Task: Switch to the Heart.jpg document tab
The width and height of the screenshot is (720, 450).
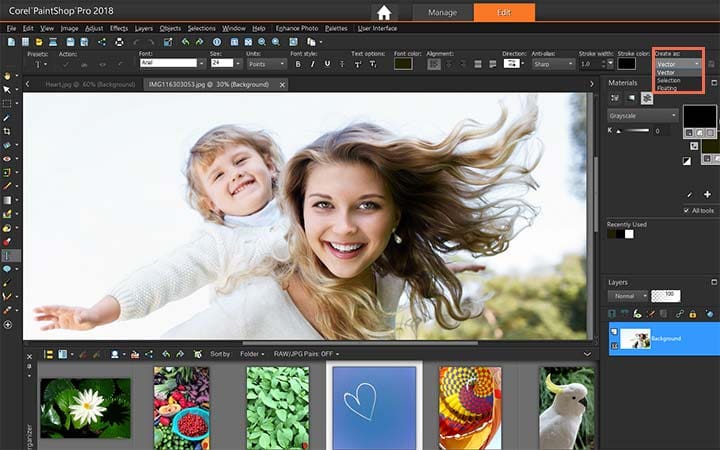Action: tap(90, 84)
